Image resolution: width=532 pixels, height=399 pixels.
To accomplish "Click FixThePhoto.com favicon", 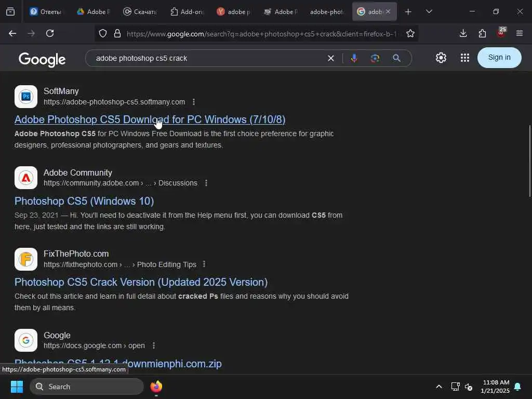I will point(26,259).
